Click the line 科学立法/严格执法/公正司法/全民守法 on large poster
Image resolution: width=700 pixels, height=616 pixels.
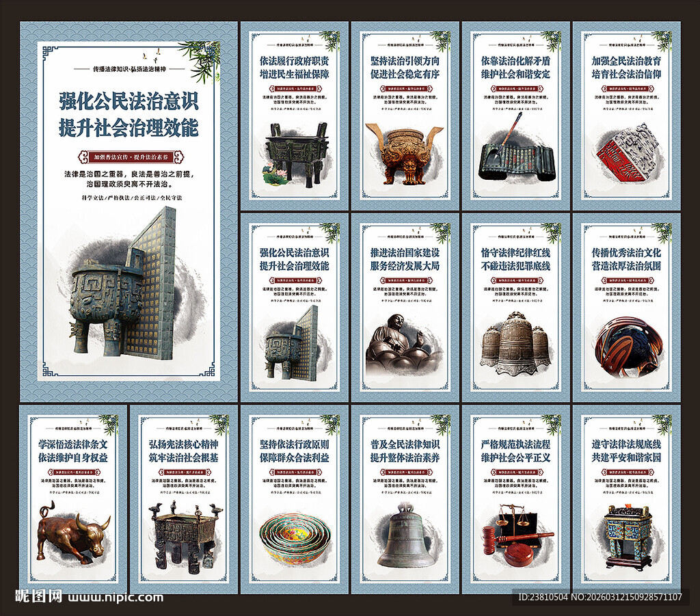tap(131, 198)
